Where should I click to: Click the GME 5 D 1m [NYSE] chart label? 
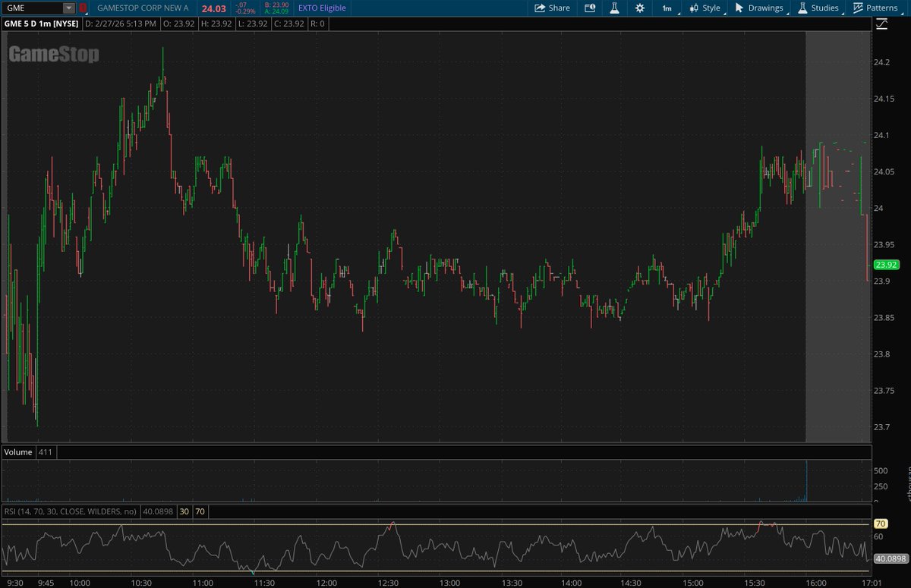[43, 24]
